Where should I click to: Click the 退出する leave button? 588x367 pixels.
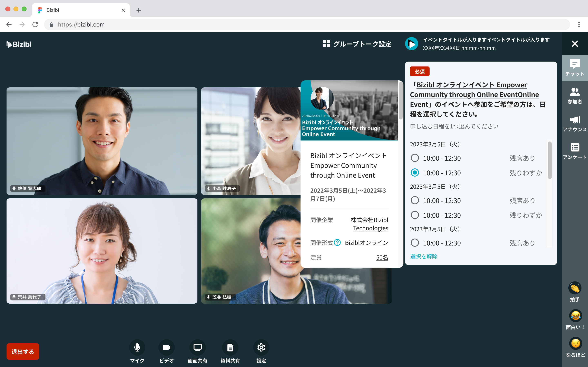(23, 352)
